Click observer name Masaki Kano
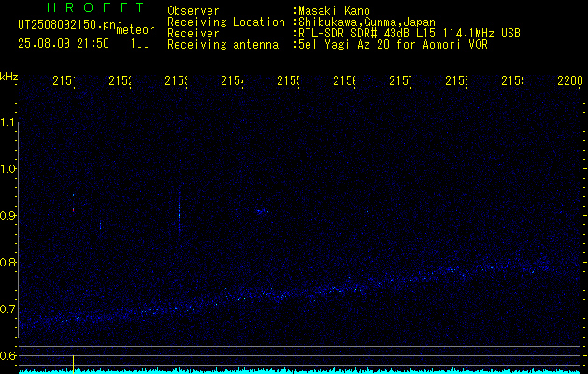 tap(334, 11)
